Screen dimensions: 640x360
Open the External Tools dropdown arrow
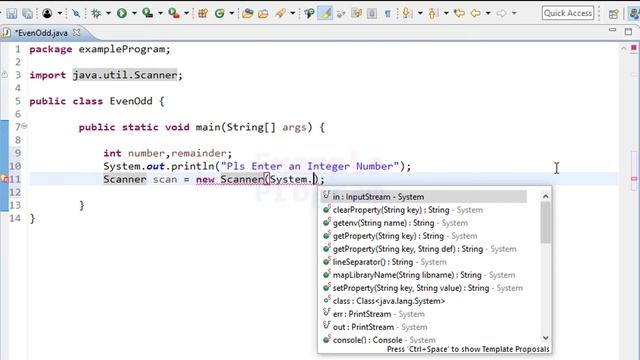pyautogui.click(x=187, y=13)
